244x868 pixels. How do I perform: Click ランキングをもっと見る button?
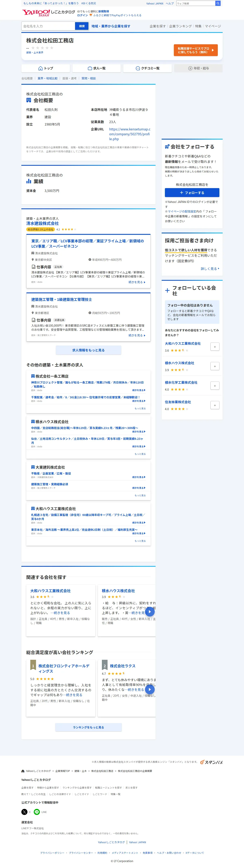pyautogui.click(x=88, y=727)
